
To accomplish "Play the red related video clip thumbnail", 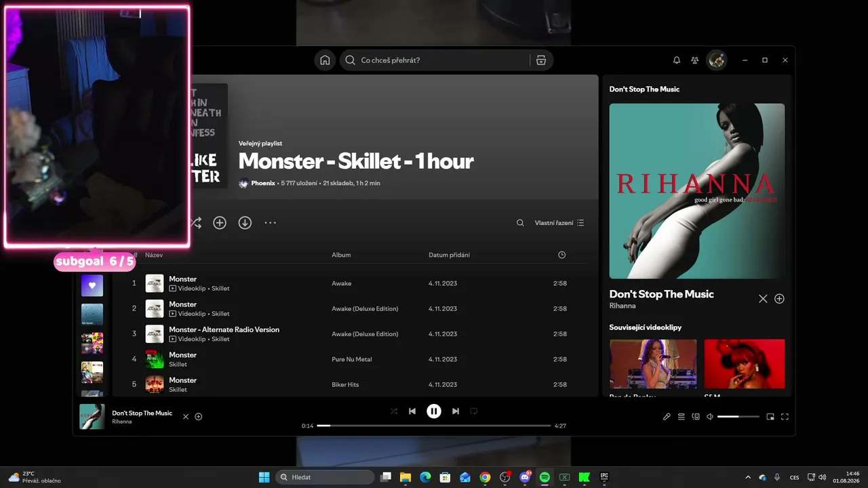I will 745,364.
